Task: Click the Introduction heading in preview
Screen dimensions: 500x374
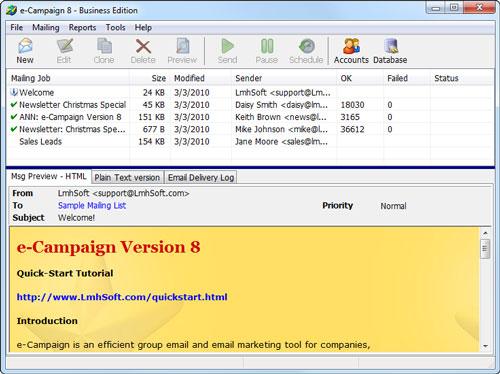Action: coord(47,321)
